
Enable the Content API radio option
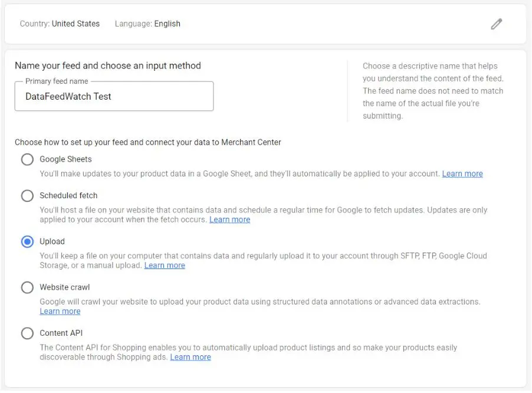pos(27,333)
